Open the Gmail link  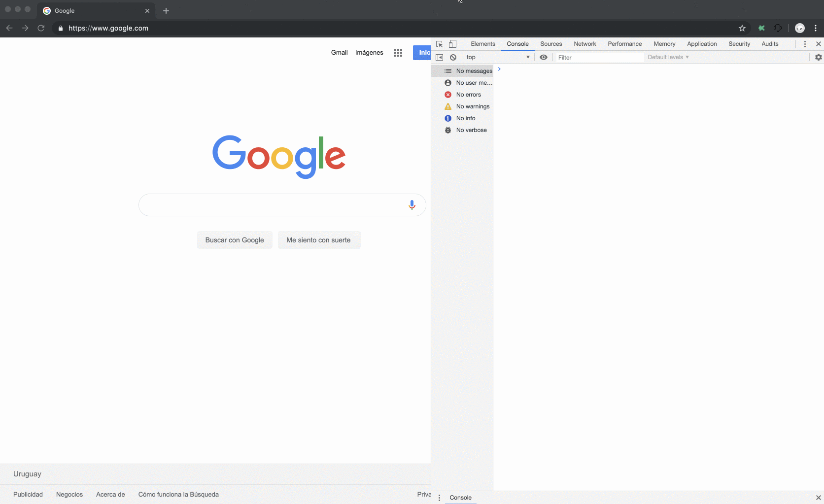click(x=339, y=53)
